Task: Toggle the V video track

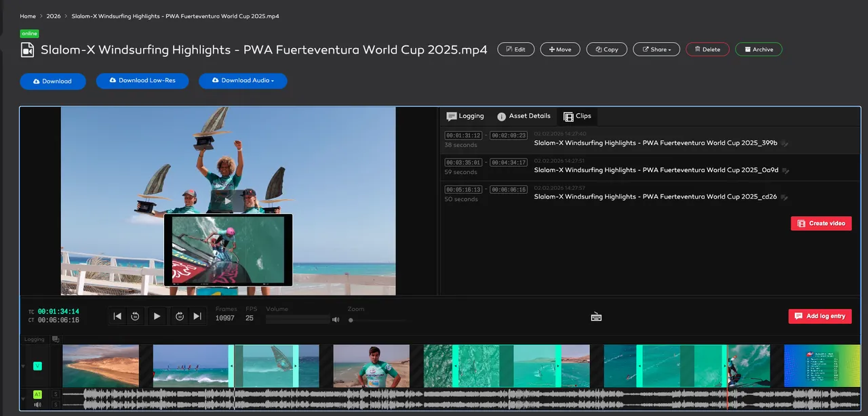Action: pyautogui.click(x=37, y=366)
